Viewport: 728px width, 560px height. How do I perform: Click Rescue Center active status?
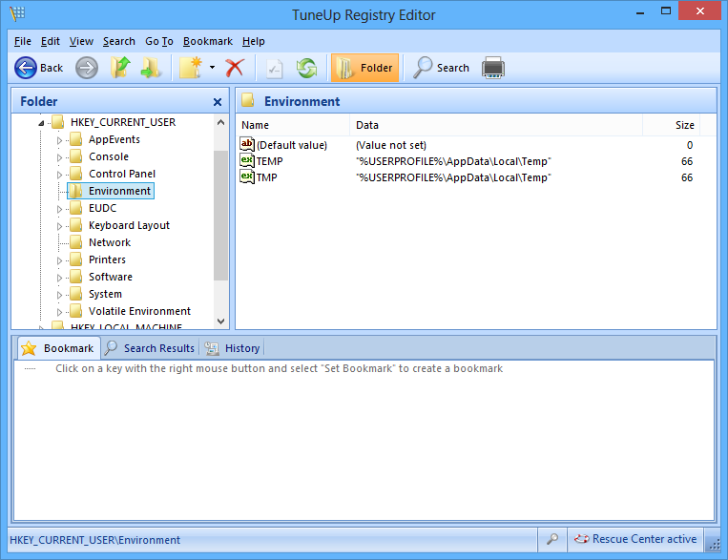635,539
